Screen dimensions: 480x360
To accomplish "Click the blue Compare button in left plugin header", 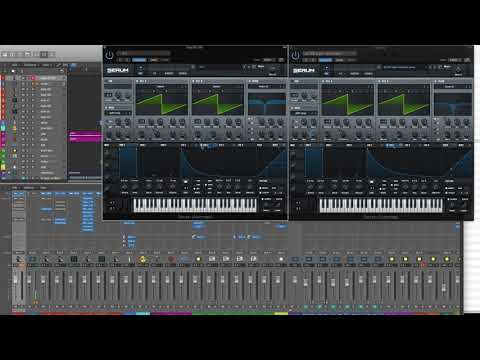I will pyautogui.click(x=139, y=60).
